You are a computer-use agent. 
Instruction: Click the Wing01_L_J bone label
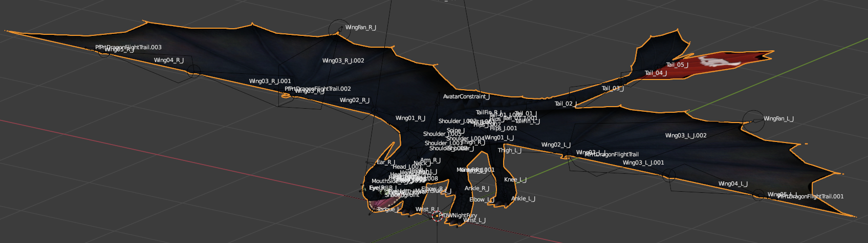point(500,138)
